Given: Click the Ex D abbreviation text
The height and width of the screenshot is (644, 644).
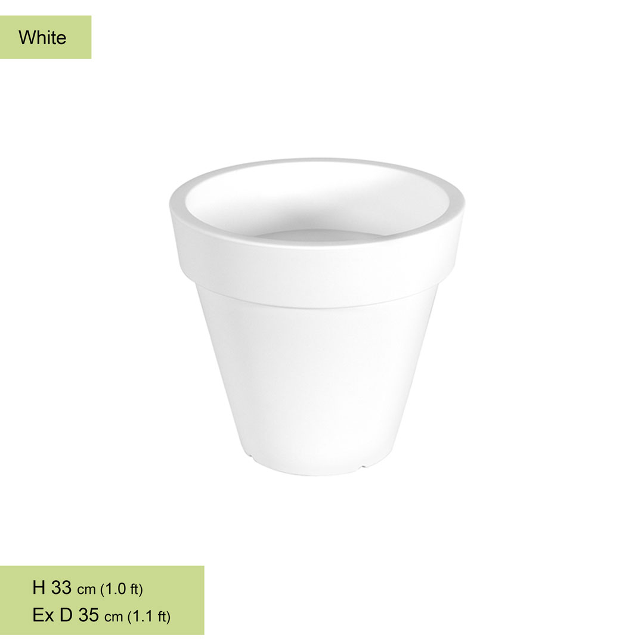Looking at the screenshot, I should tap(52, 615).
